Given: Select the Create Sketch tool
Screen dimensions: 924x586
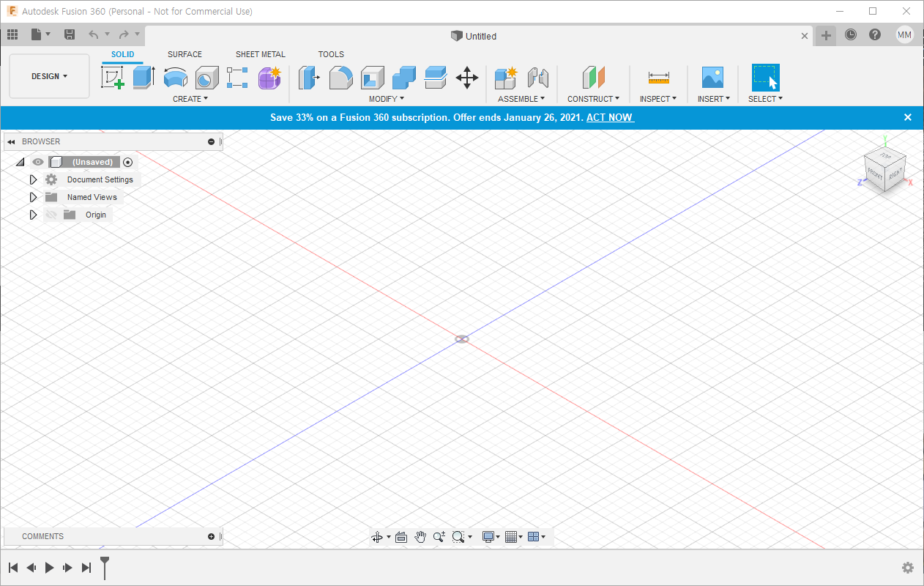Looking at the screenshot, I should click(113, 77).
